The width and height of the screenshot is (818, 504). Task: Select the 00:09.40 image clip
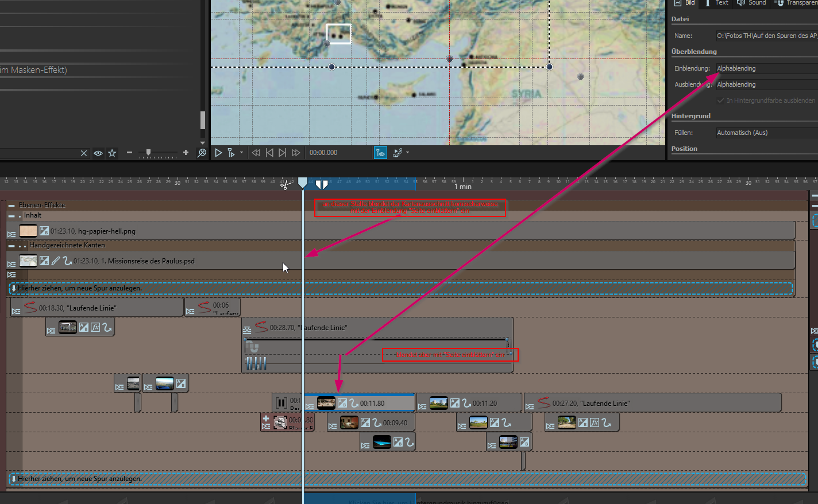click(371, 422)
